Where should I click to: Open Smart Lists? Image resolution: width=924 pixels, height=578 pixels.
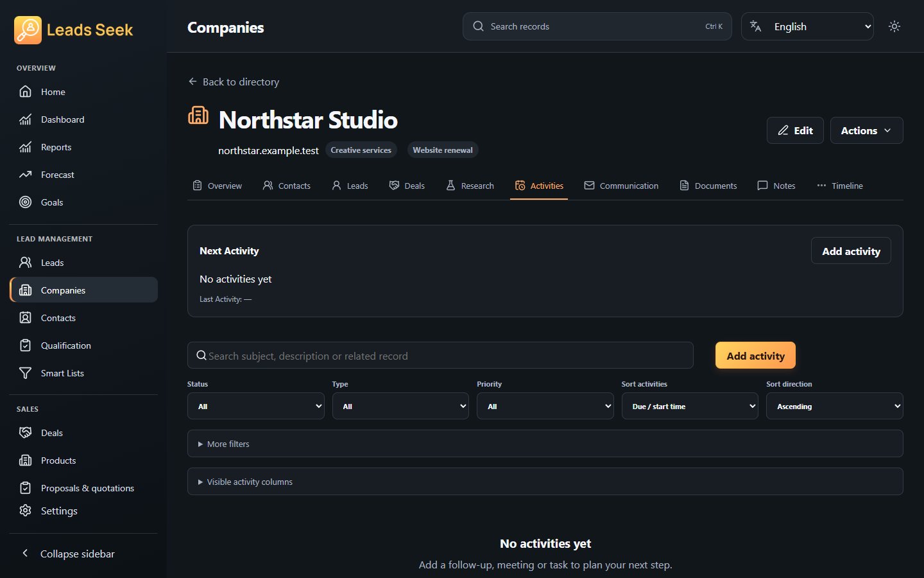click(83, 373)
